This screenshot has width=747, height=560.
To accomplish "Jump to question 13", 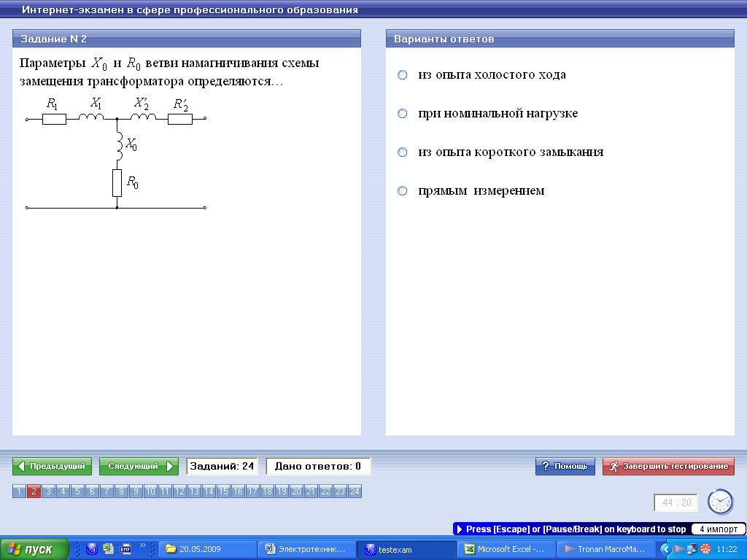I will (194, 491).
